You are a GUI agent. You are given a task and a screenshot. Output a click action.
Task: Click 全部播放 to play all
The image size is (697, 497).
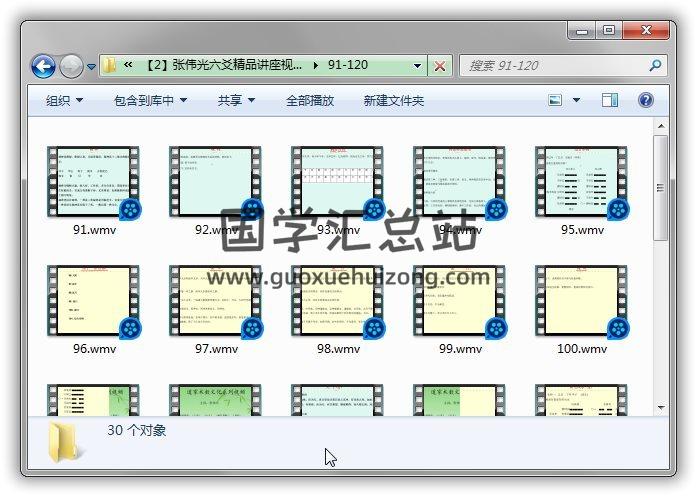click(x=310, y=100)
